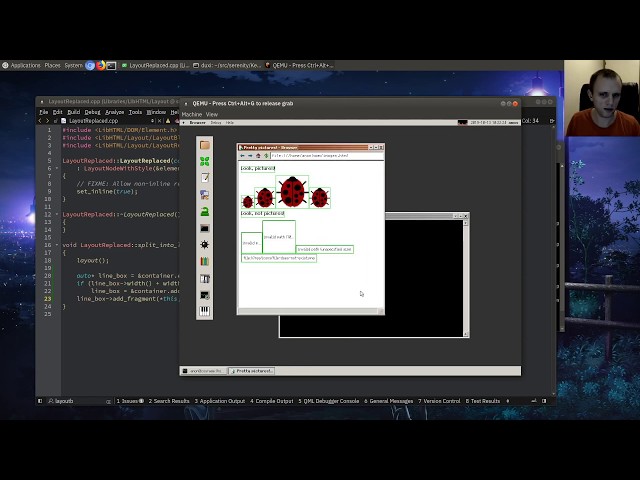Open Qt Creator Build menu
The image size is (640, 480).
tap(73, 112)
